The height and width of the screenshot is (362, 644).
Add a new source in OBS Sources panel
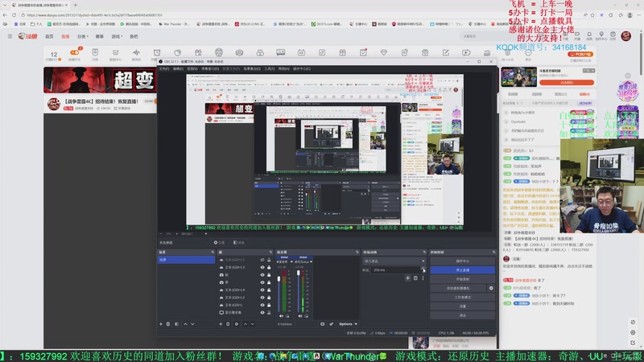coord(221,324)
